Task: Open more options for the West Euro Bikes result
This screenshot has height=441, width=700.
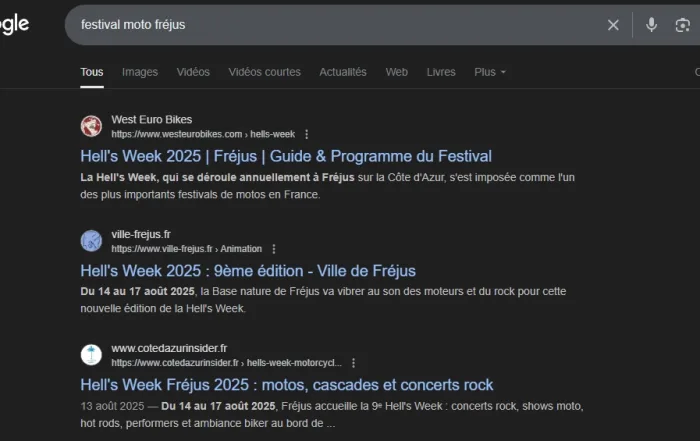Action: [306, 134]
